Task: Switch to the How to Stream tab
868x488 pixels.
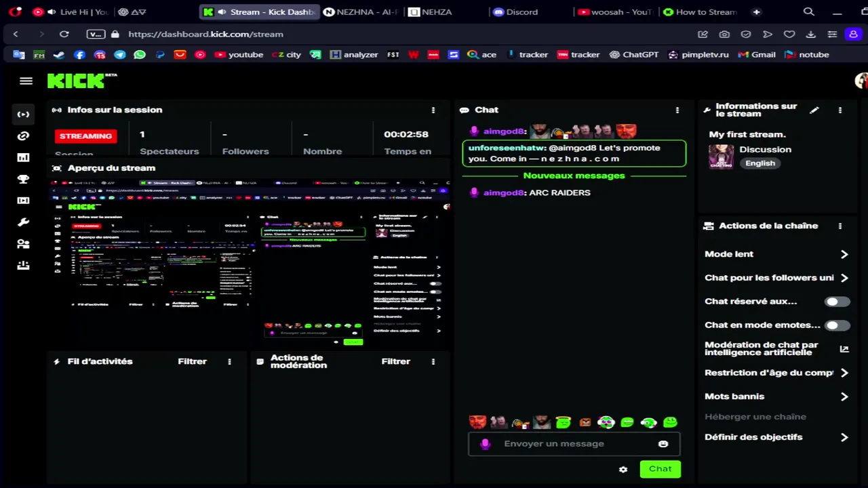Action: [x=700, y=12]
